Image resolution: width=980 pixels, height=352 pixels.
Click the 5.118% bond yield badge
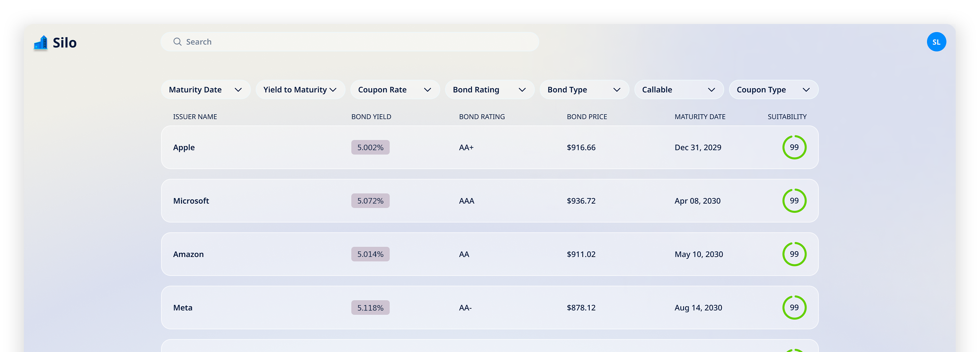point(370,308)
